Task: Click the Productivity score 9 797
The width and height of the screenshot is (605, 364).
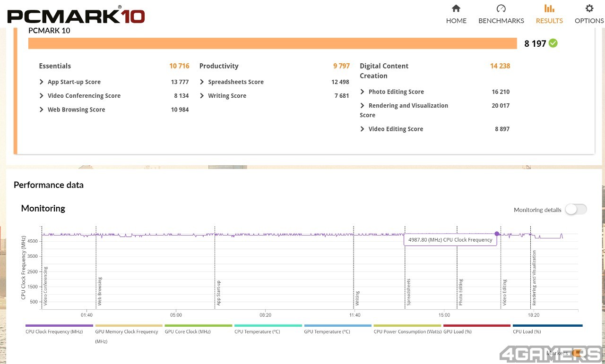Action: coord(341,66)
